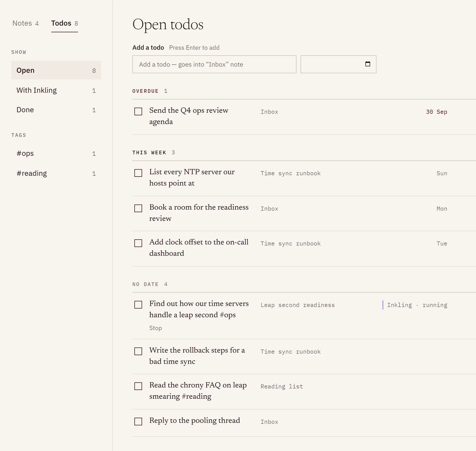Viewport: 476px width, 451px height.
Task: Select the 'Reply to the pooling thread' text
Action: [195, 420]
